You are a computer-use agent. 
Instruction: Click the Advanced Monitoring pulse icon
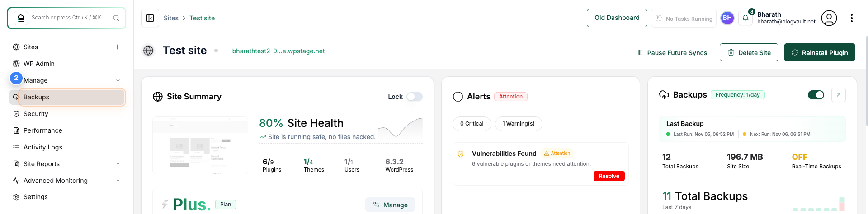tap(16, 181)
